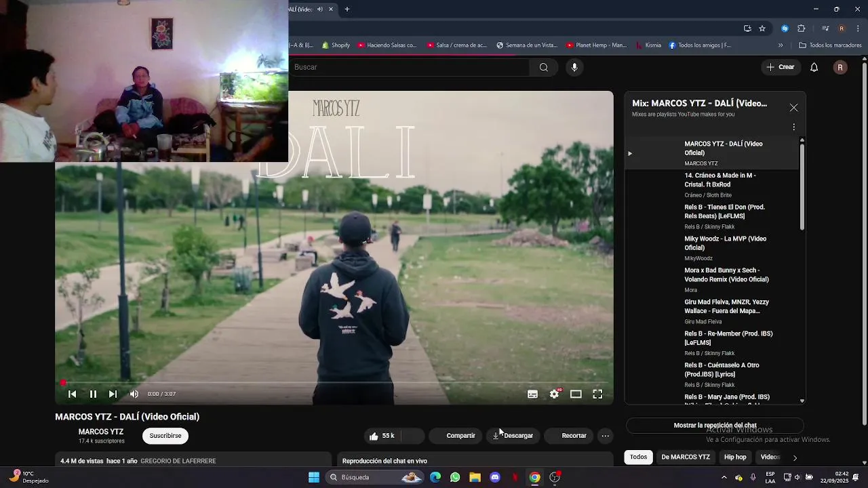Viewport: 868px width, 488px height.
Task: Open the MARCOS YTZ channel link
Action: point(100,432)
